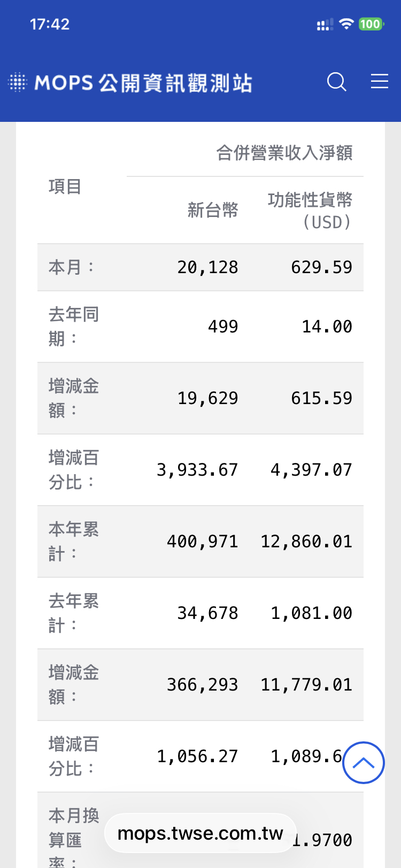Tap the cellular signal bars icon
This screenshot has height=868, width=401.
[x=325, y=25]
